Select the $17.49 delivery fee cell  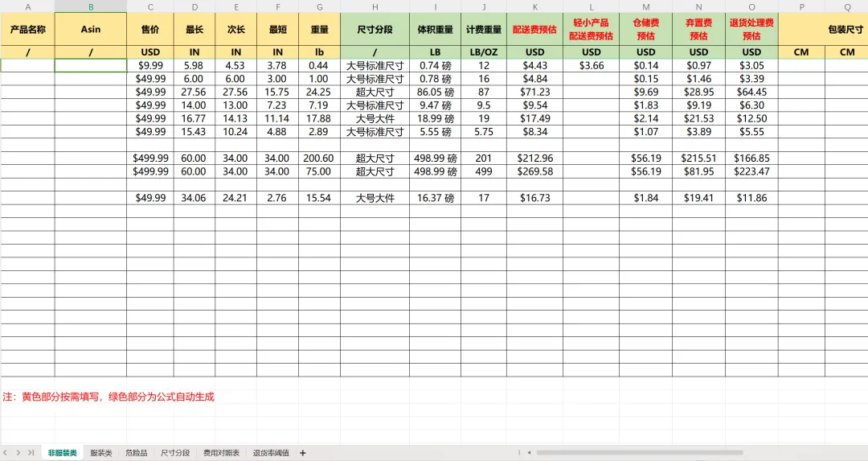click(534, 118)
